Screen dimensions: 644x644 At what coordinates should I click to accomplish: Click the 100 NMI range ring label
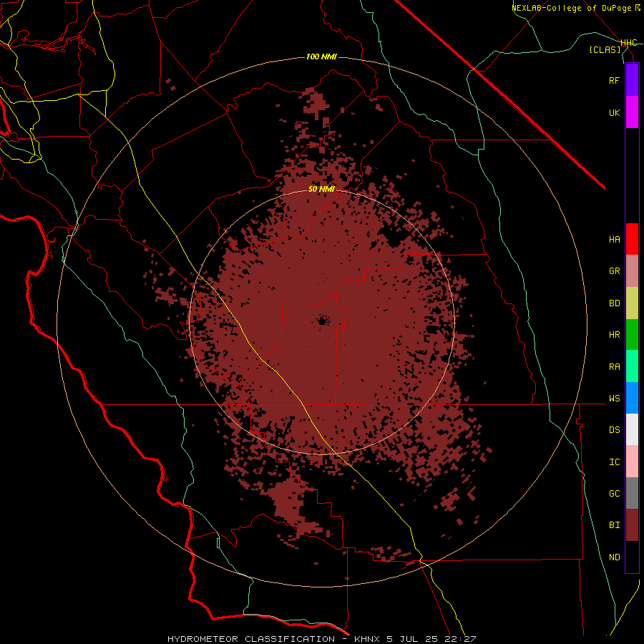click(x=321, y=57)
